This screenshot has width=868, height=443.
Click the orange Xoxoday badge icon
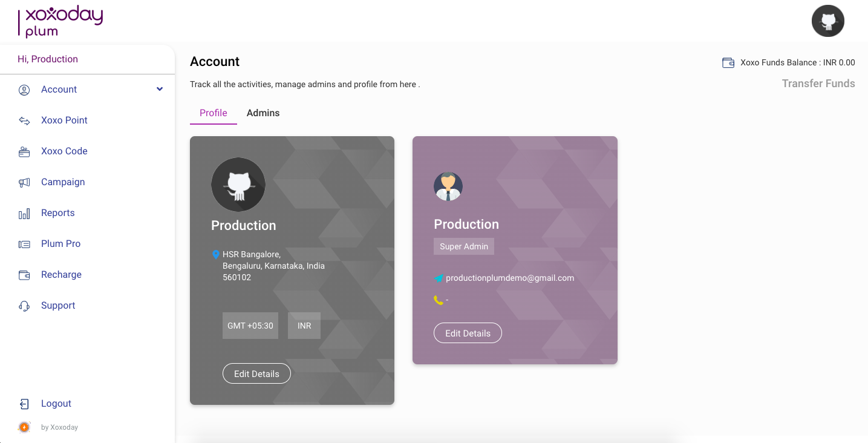(x=24, y=427)
